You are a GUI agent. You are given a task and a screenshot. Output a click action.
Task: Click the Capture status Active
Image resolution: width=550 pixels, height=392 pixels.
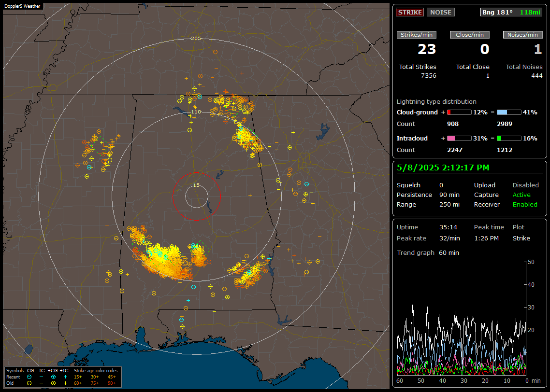tap(521, 195)
